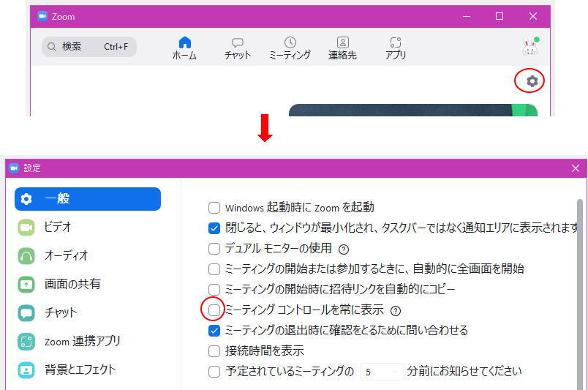Minimize the Zoom main window

click(x=467, y=17)
